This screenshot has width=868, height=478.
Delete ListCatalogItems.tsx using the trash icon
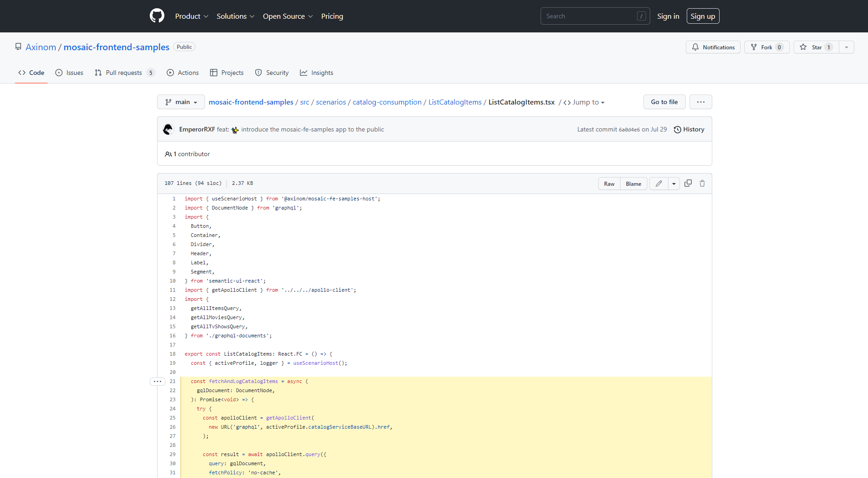702,183
